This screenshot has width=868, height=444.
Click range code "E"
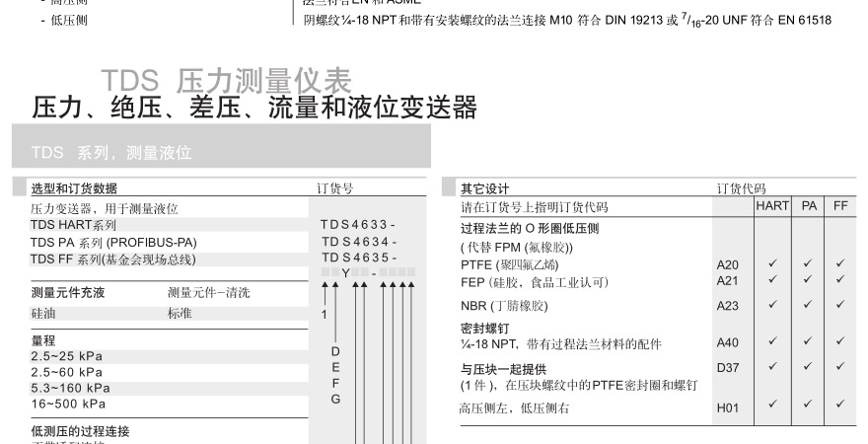(x=335, y=368)
